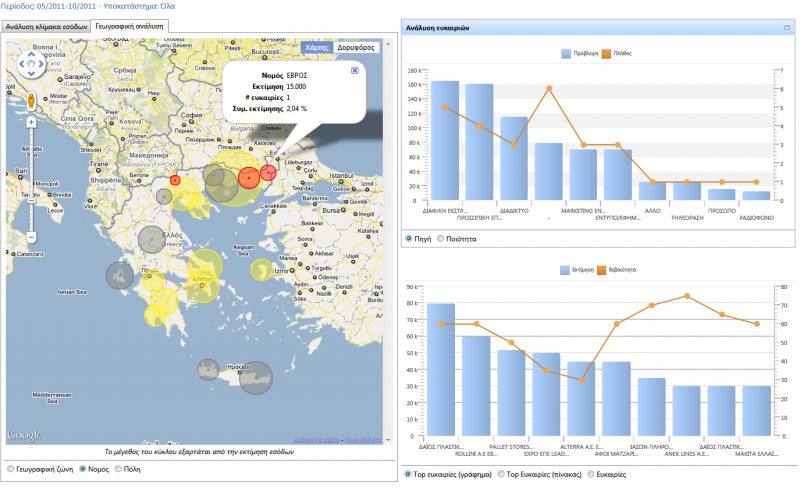This screenshot has width=800, height=489.
Task: Toggle the Πρόβλεψη legend swatch
Action: tap(566, 54)
